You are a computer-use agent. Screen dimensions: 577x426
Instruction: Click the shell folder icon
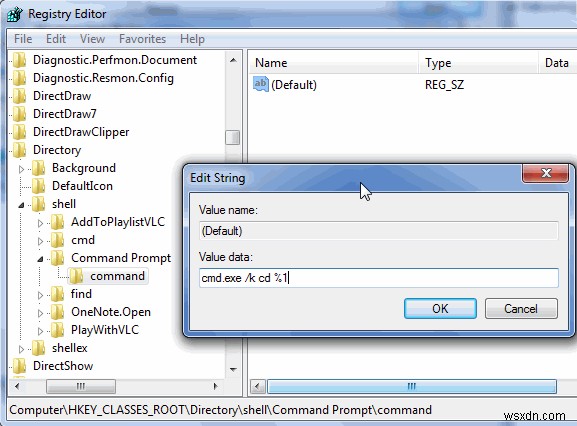tap(39, 204)
